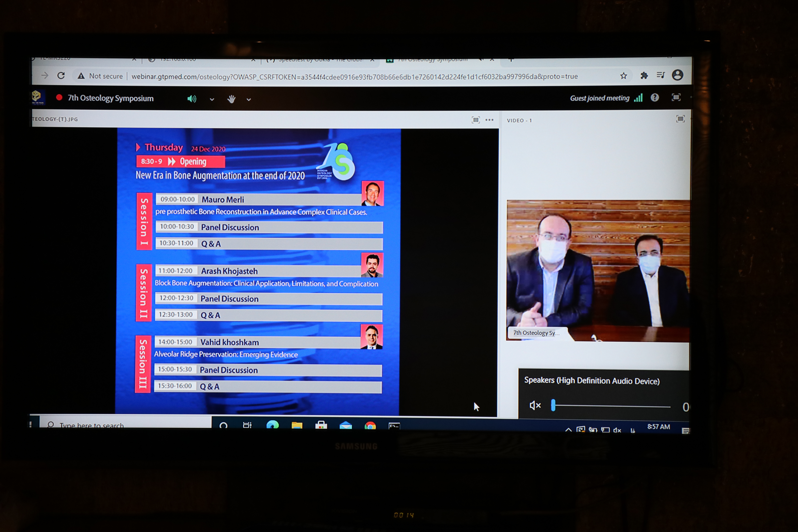This screenshot has width=798, height=532.
Task: Click the red recording indicator dot
Action: tap(59, 98)
